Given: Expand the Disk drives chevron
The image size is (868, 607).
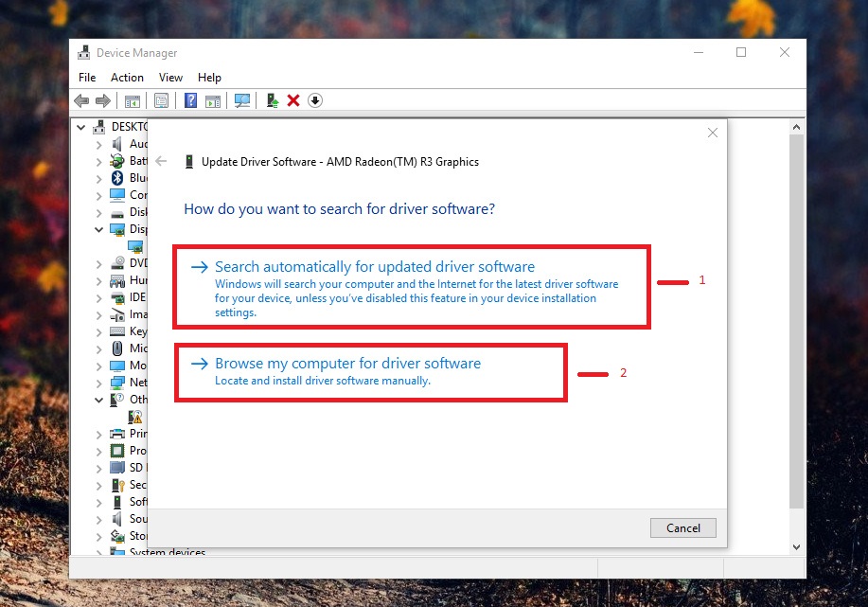Looking at the screenshot, I should (99, 213).
